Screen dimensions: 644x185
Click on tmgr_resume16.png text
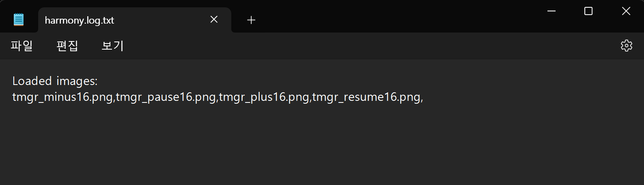pos(366,98)
